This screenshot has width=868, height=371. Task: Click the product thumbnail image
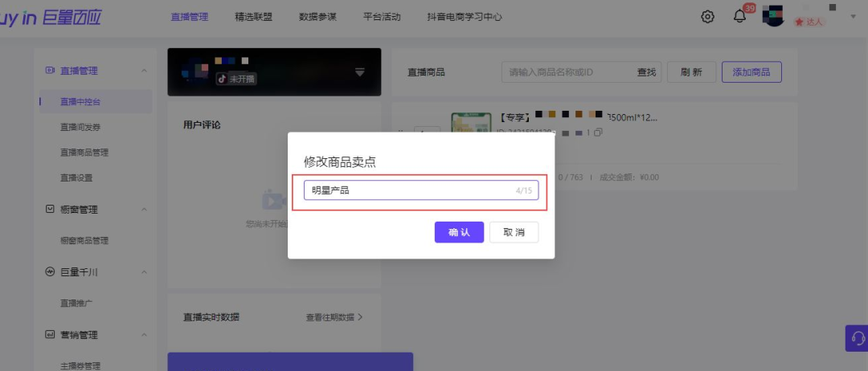pyautogui.click(x=471, y=122)
